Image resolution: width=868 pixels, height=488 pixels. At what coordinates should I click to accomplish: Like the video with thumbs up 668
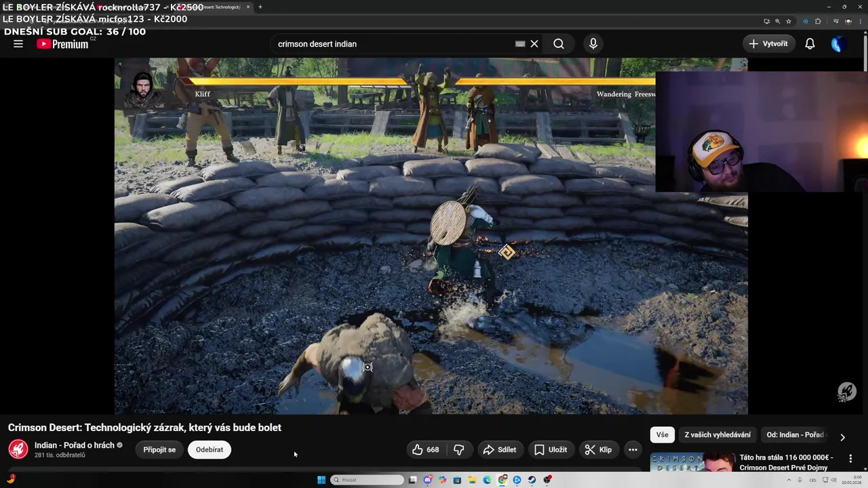pos(425,449)
